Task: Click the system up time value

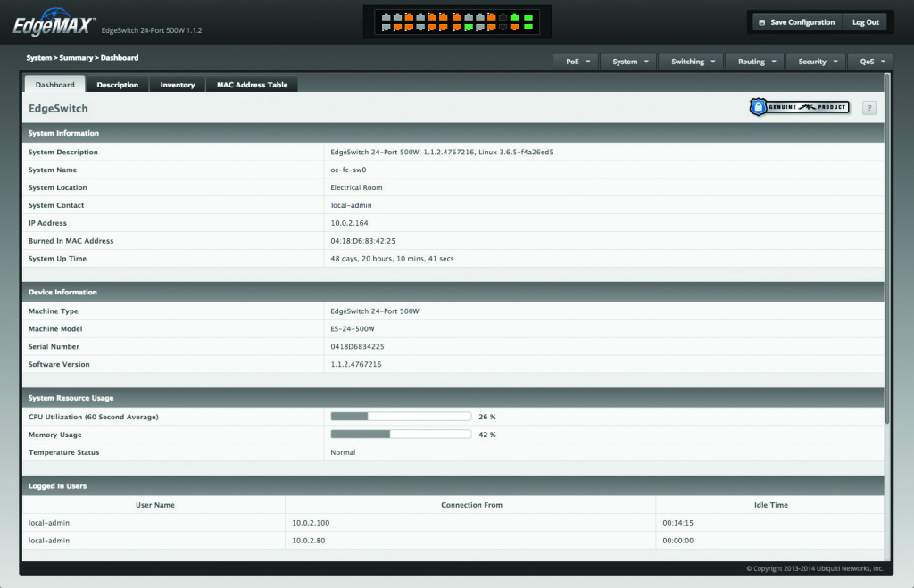Action: 392,259
